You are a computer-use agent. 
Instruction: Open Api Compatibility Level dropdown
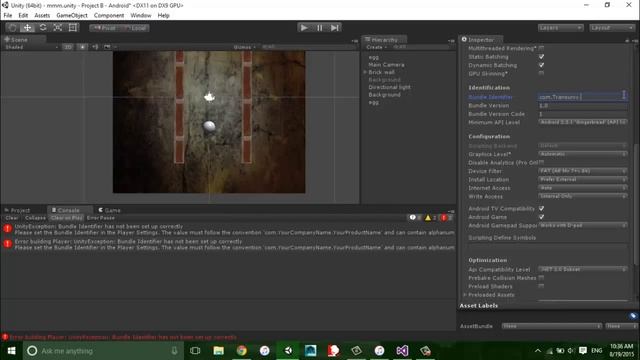click(582, 269)
